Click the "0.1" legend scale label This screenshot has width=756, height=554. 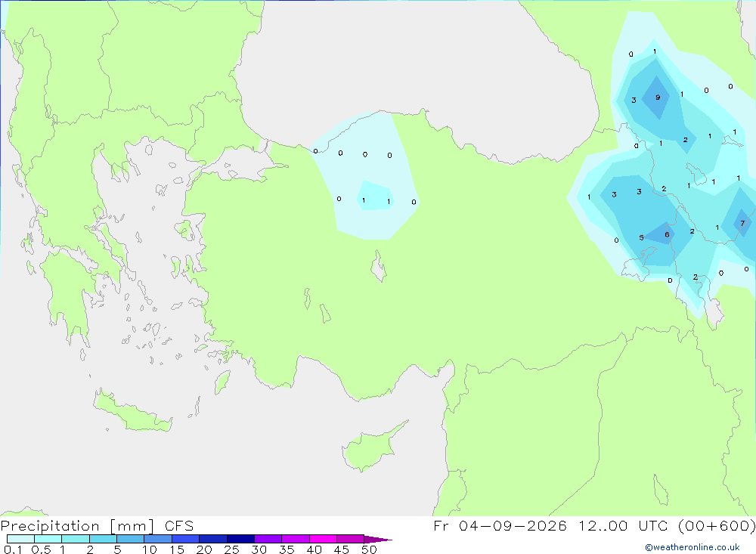click(13, 549)
